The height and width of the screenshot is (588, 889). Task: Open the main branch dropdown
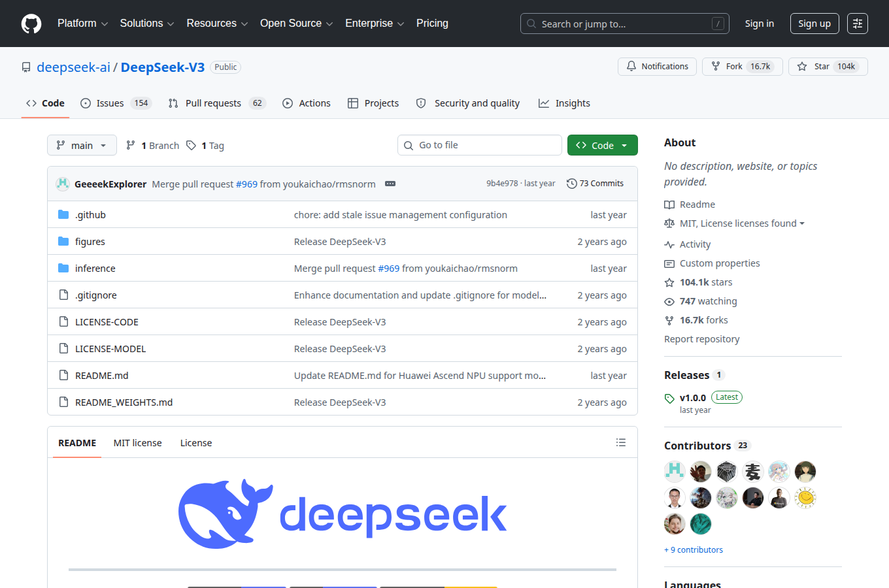click(82, 145)
